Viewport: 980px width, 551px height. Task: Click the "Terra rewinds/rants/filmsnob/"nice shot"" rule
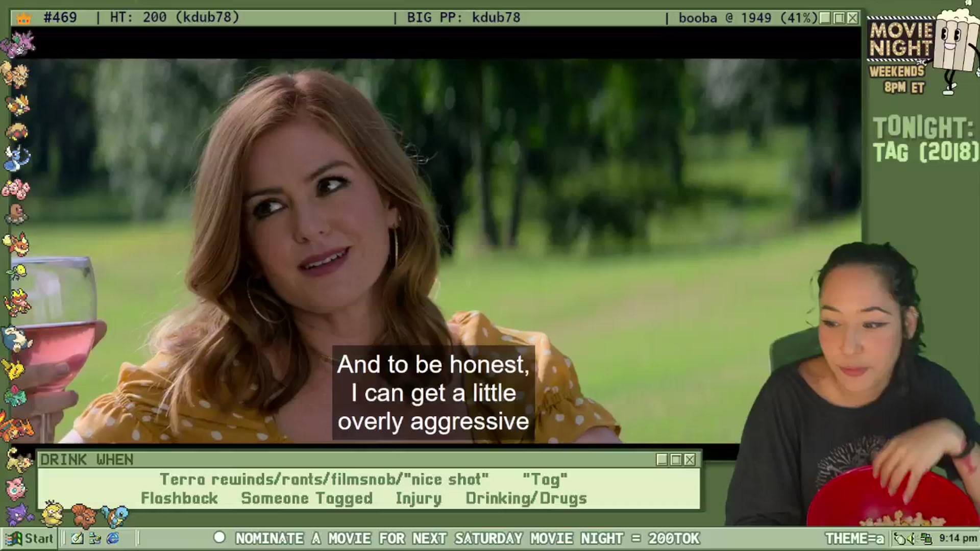click(324, 480)
